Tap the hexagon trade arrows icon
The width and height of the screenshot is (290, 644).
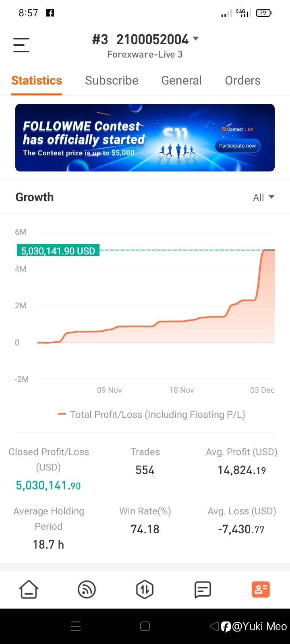(145, 590)
